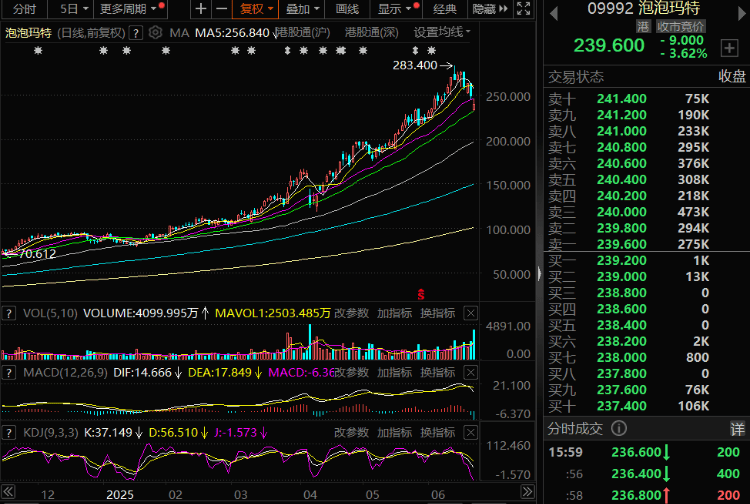Toggle 港股通(深) overlay

371,33
